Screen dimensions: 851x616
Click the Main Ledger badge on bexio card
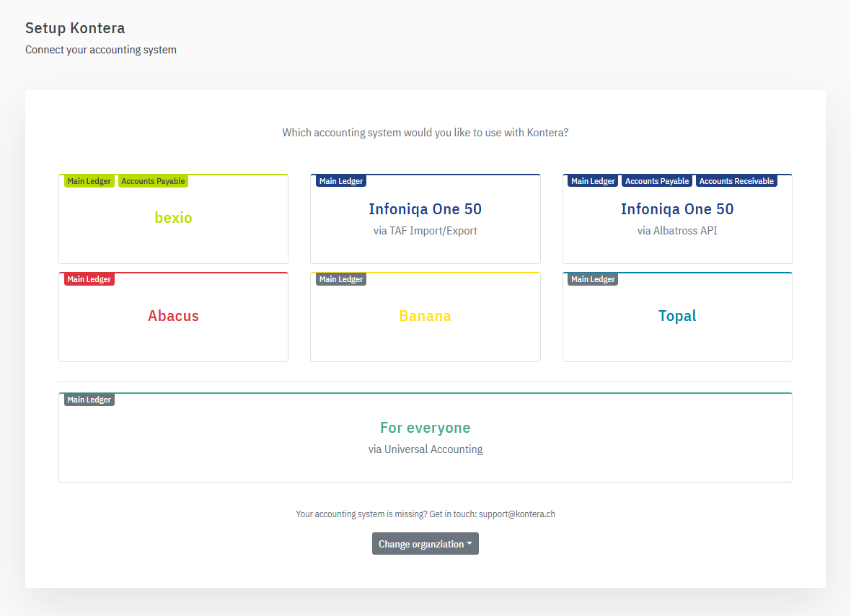89,181
